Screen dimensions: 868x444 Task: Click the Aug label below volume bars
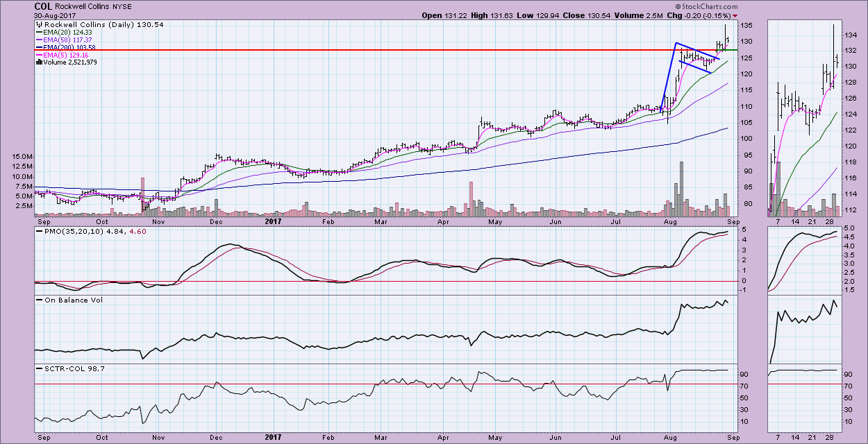pos(670,223)
